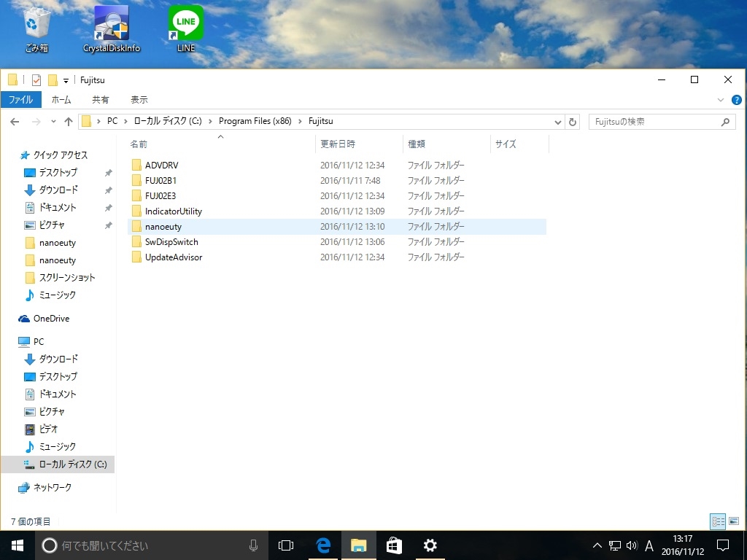Expand the ribbon with chevron
This screenshot has height=560, width=747.
click(720, 100)
